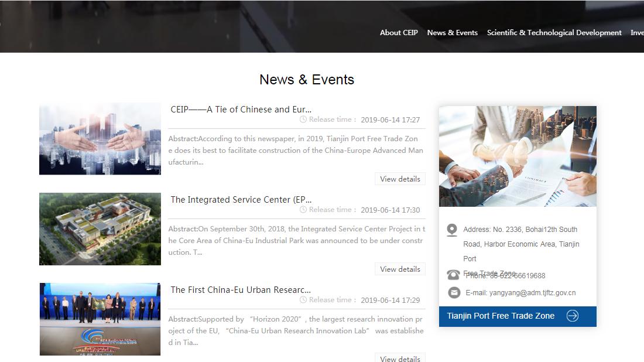
Task: Click the location pin icon next to Address
Action: pyautogui.click(x=452, y=230)
